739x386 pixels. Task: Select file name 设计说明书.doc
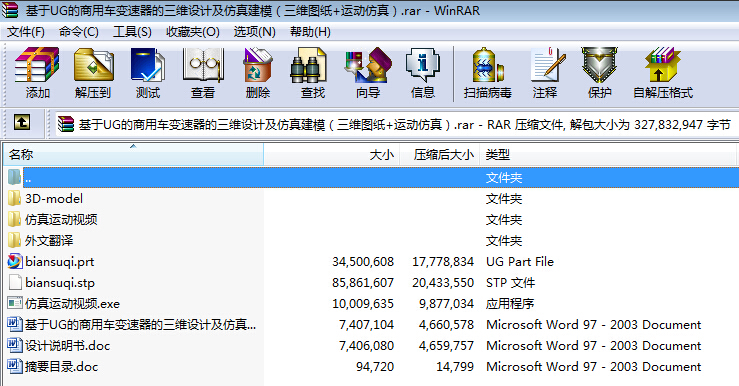point(67,345)
